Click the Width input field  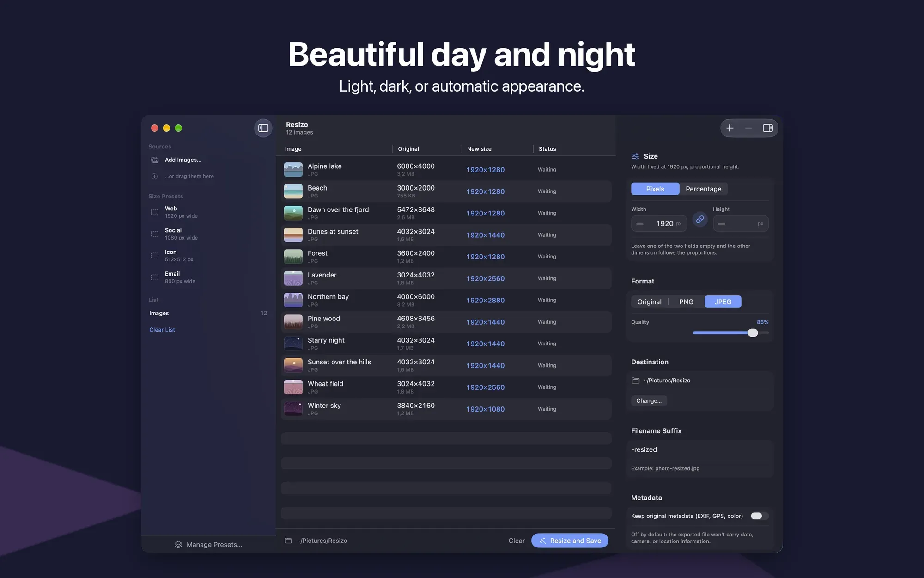click(x=659, y=224)
